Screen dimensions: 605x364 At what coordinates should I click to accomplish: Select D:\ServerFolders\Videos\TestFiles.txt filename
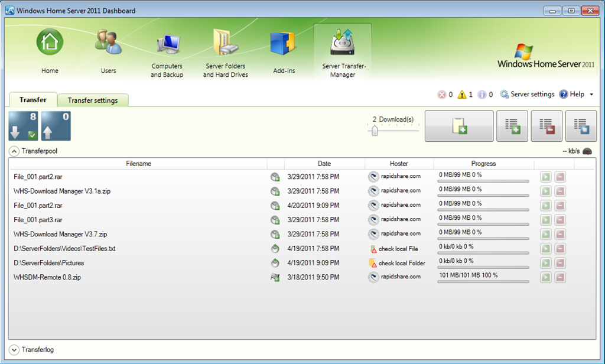(64, 249)
